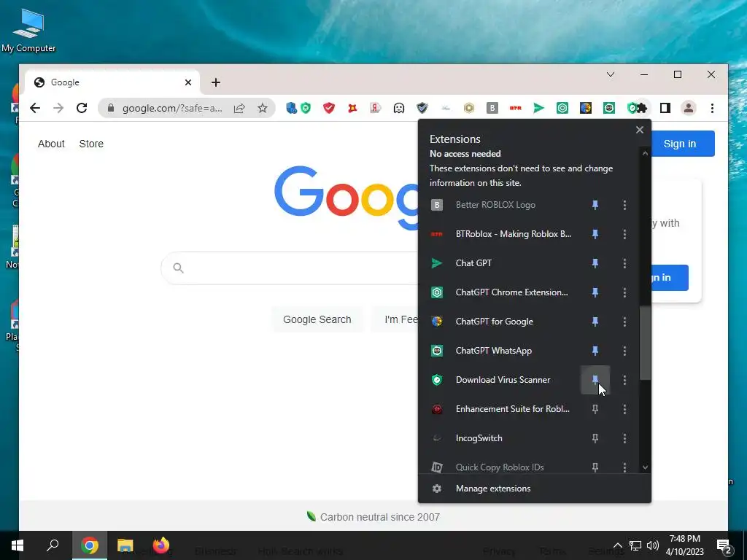The width and height of the screenshot is (747, 560).
Task: Unpin ChatGPT for Google from toolbar
Action: coord(595,322)
